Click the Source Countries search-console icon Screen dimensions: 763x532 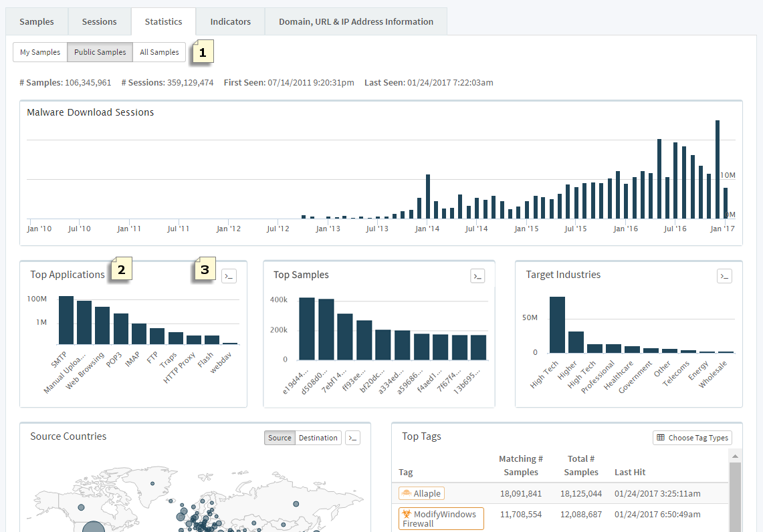click(x=352, y=438)
